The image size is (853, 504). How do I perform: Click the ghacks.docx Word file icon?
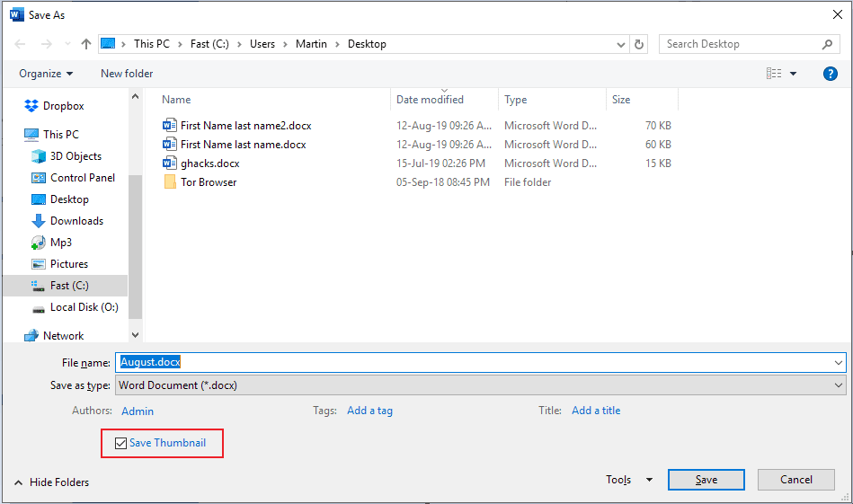click(x=170, y=164)
